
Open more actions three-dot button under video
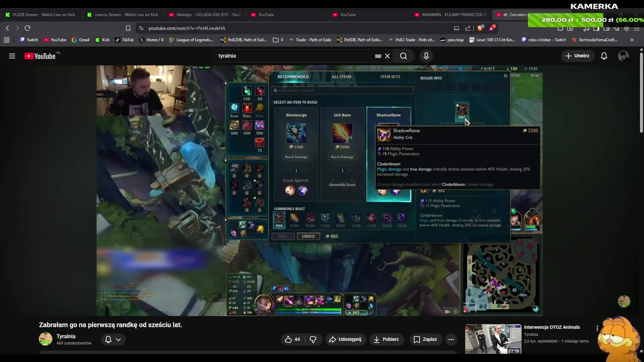[451, 339]
